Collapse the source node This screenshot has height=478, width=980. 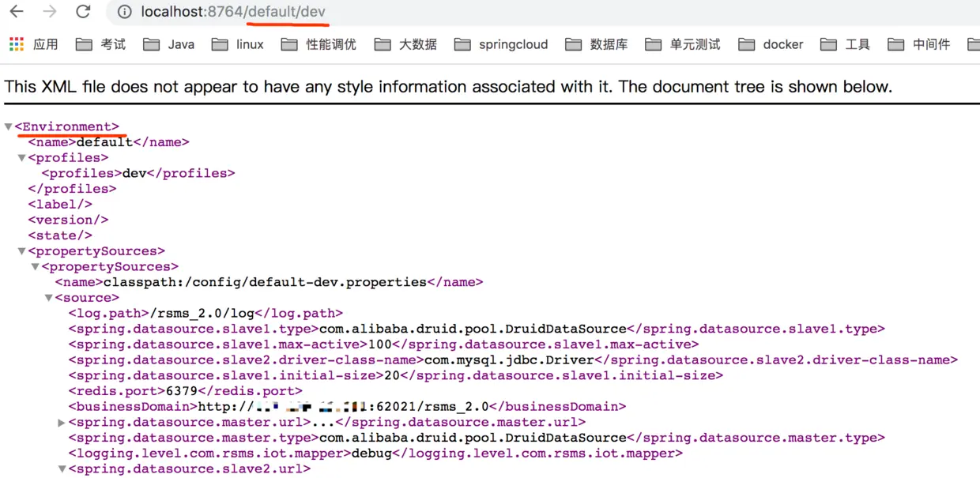[x=48, y=298]
